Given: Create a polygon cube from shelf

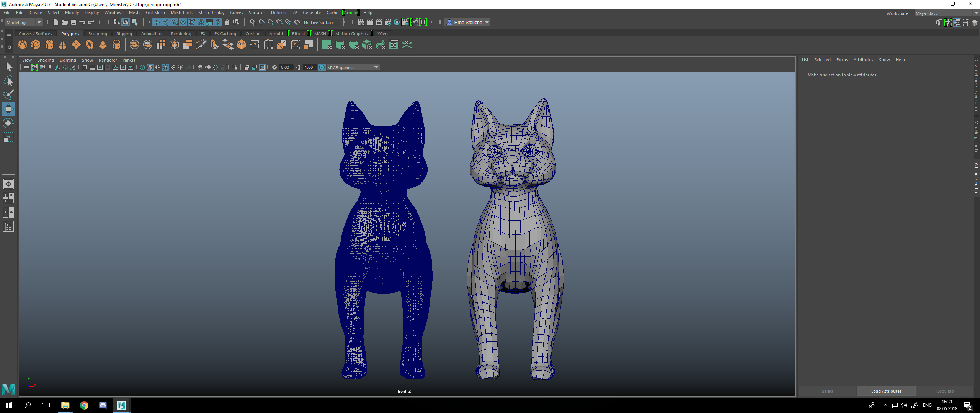Looking at the screenshot, I should [36, 45].
